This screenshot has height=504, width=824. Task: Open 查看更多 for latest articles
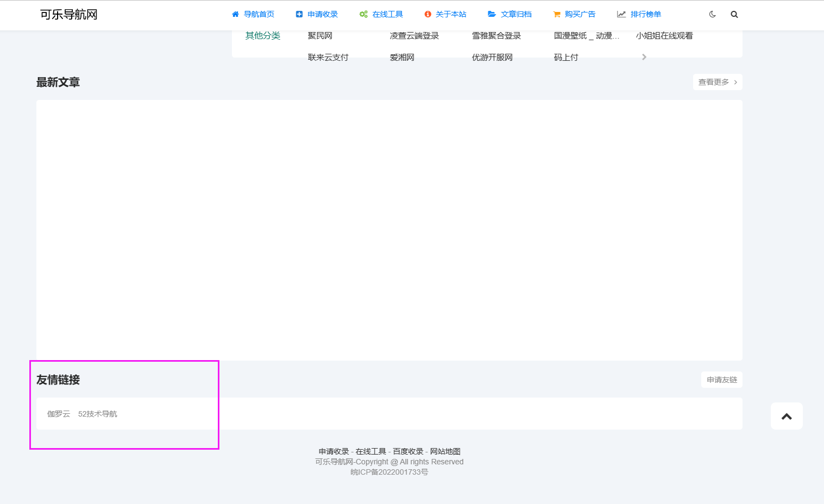click(x=717, y=82)
